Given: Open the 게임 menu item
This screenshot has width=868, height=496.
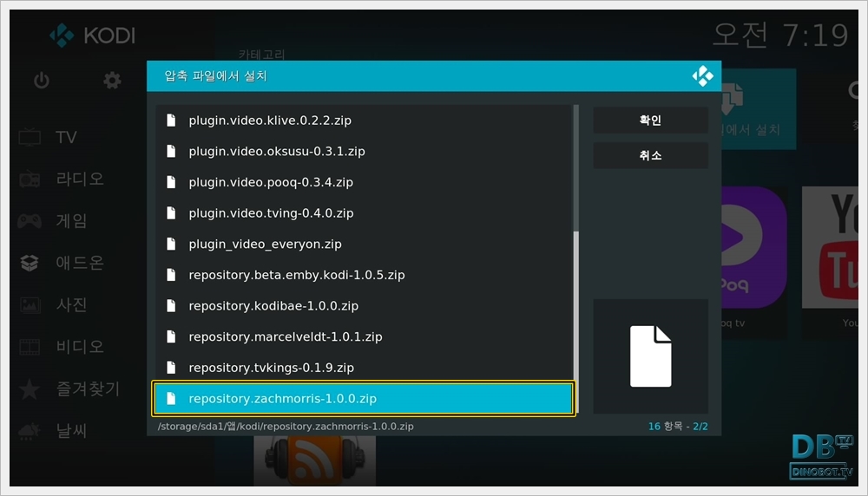Looking at the screenshot, I should 71,221.
